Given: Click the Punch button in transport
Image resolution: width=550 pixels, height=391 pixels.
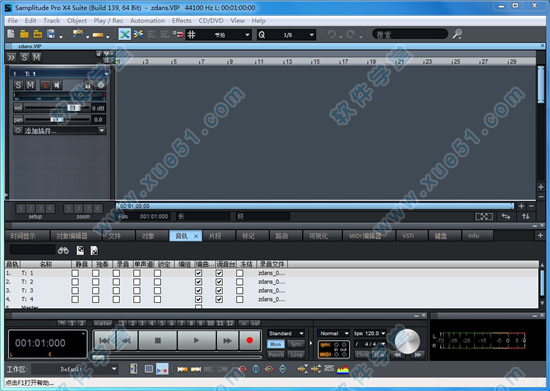Looking at the screenshot, I should pyautogui.click(x=276, y=355).
